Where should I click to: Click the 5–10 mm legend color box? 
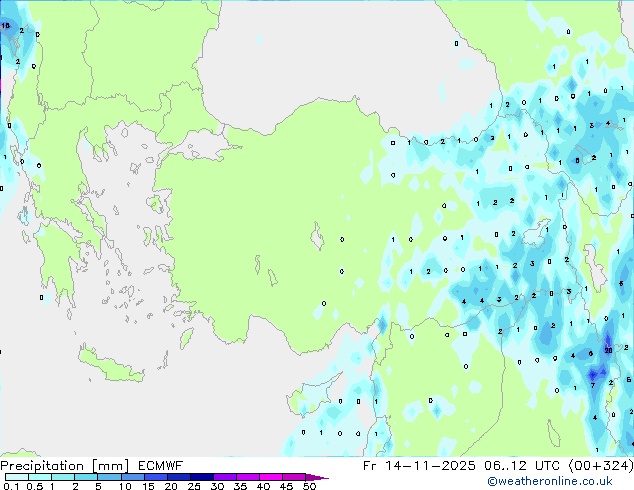tap(109, 477)
